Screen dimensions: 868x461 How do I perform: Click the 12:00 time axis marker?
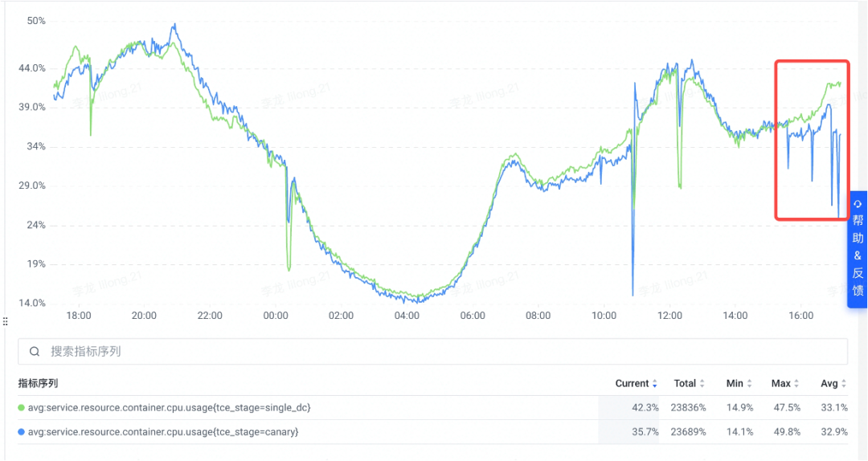point(669,316)
